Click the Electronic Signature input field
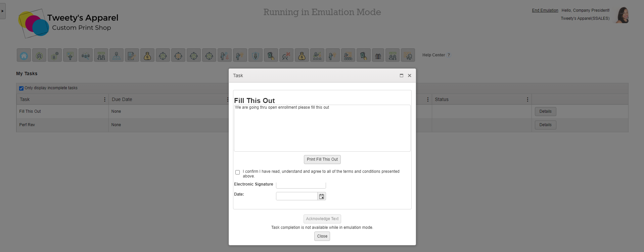This screenshot has width=644, height=252. click(301, 185)
